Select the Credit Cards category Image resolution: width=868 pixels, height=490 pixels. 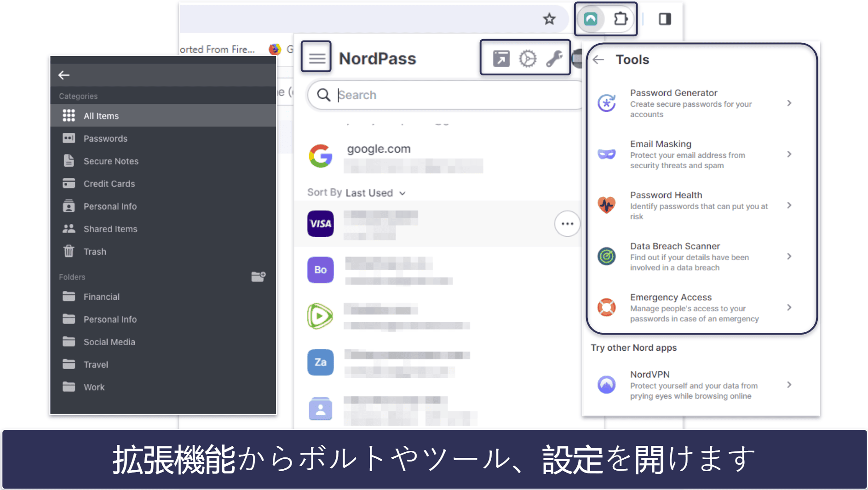pos(163,183)
